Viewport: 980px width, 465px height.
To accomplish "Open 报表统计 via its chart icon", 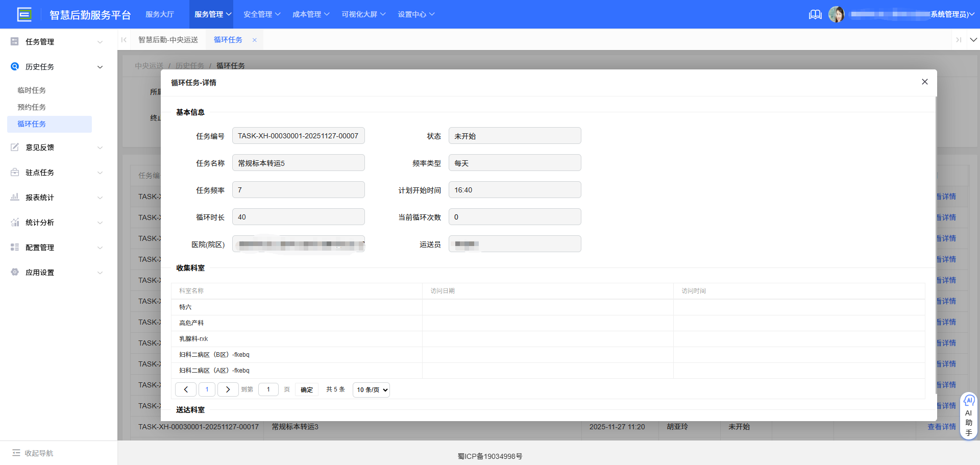I will 14,197.
